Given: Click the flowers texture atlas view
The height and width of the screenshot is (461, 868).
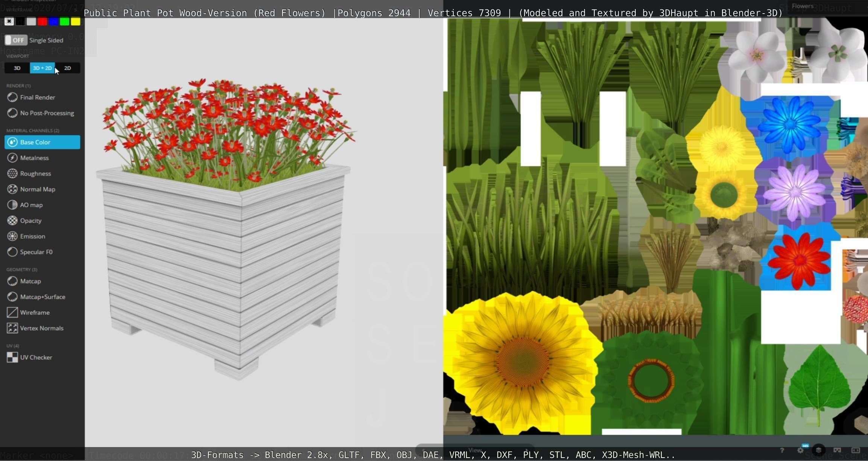Looking at the screenshot, I should pyautogui.click(x=655, y=227).
